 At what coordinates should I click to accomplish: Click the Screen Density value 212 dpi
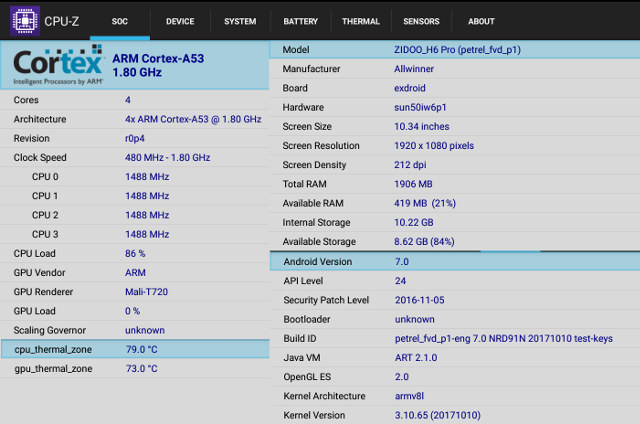point(410,165)
